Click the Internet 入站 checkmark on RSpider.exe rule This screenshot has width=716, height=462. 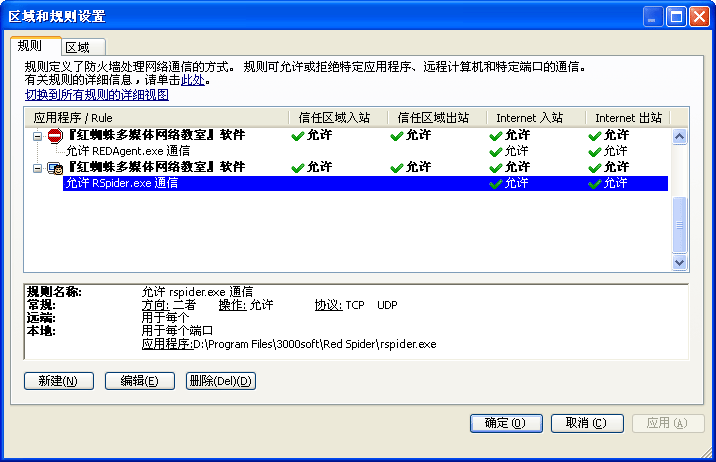pos(497,184)
